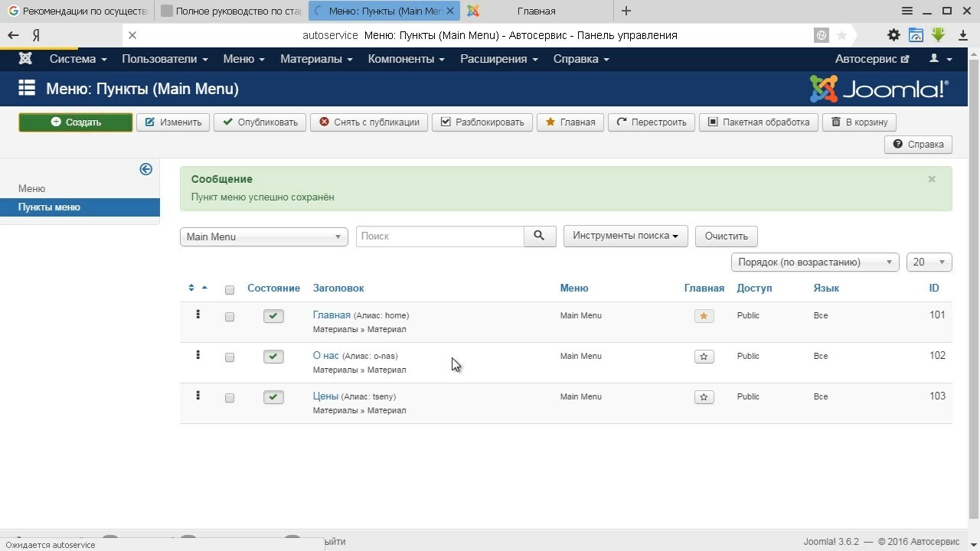
Task: Select the Цены row checkbox
Action: (230, 398)
